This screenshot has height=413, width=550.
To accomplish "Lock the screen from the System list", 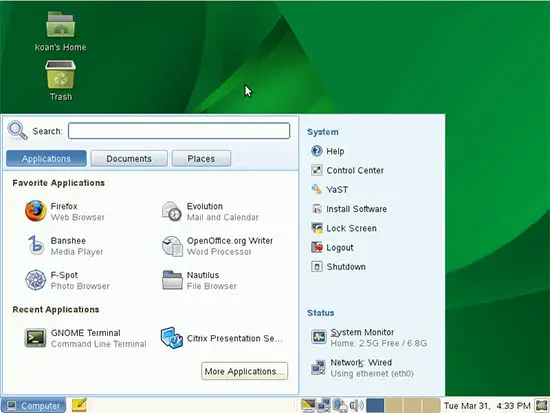I will [x=344, y=228].
